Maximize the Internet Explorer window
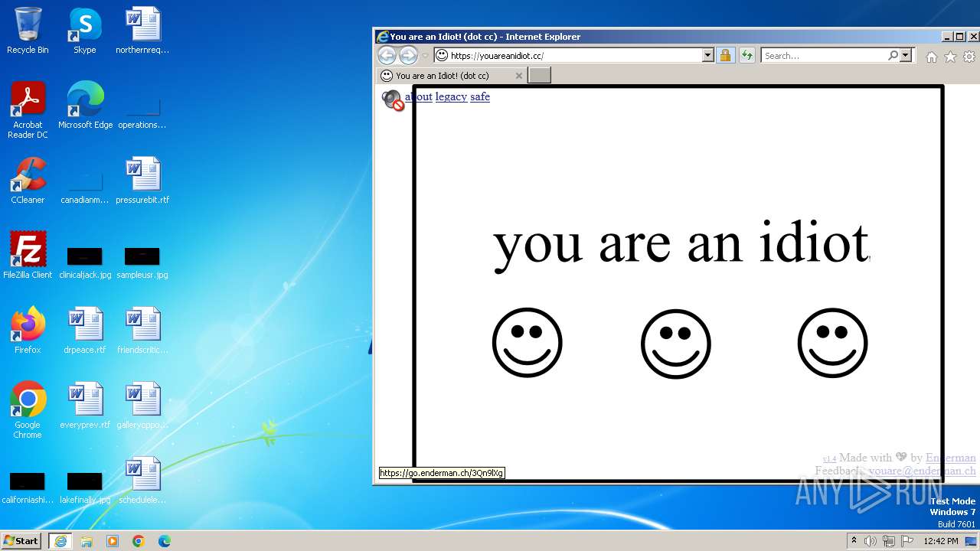 coord(960,37)
